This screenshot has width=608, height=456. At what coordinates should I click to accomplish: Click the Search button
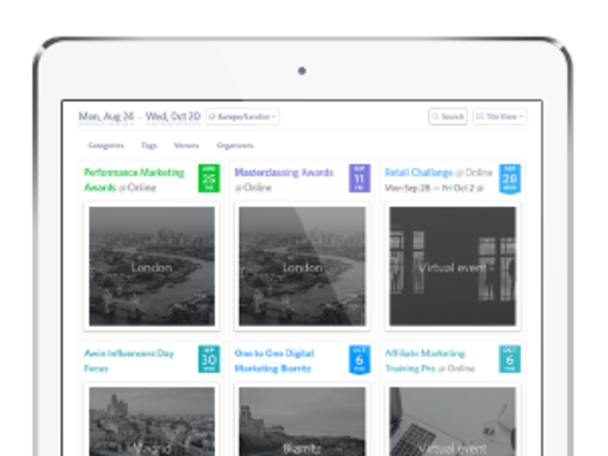pos(448,117)
